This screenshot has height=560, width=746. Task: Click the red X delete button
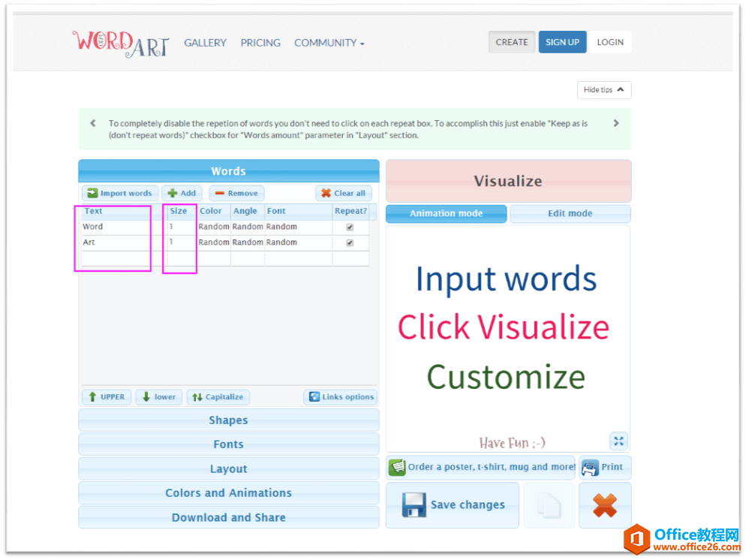604,505
